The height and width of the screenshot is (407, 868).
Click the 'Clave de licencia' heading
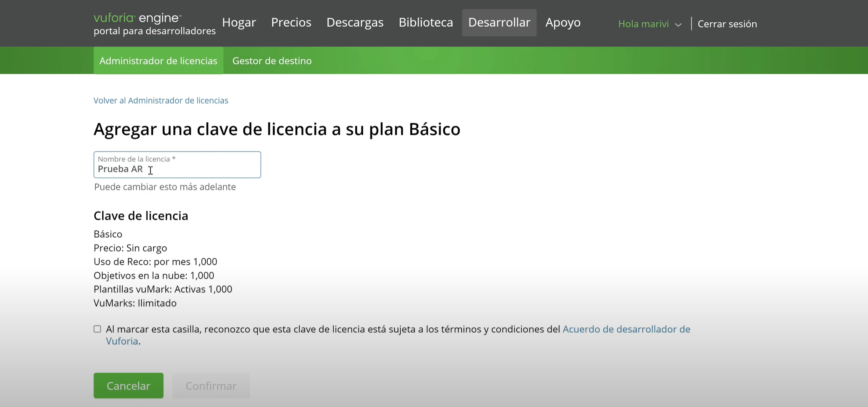[141, 216]
